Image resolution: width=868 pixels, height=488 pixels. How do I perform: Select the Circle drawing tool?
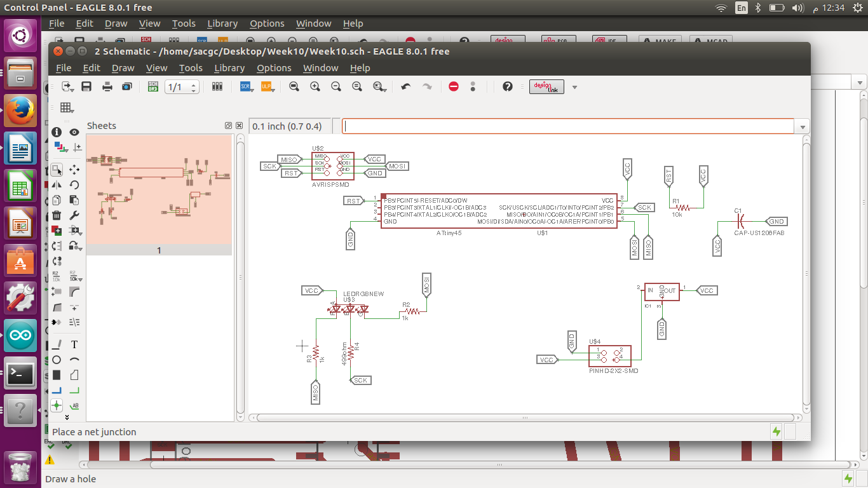57,360
